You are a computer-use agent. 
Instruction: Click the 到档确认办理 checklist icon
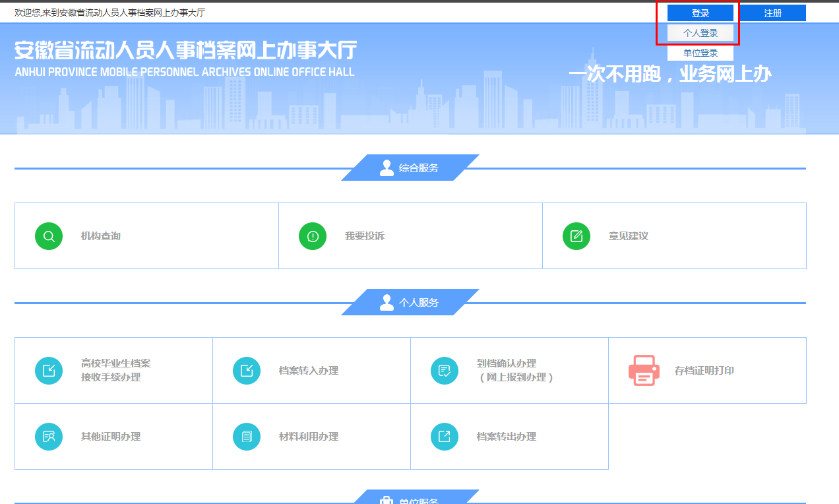pos(445,370)
